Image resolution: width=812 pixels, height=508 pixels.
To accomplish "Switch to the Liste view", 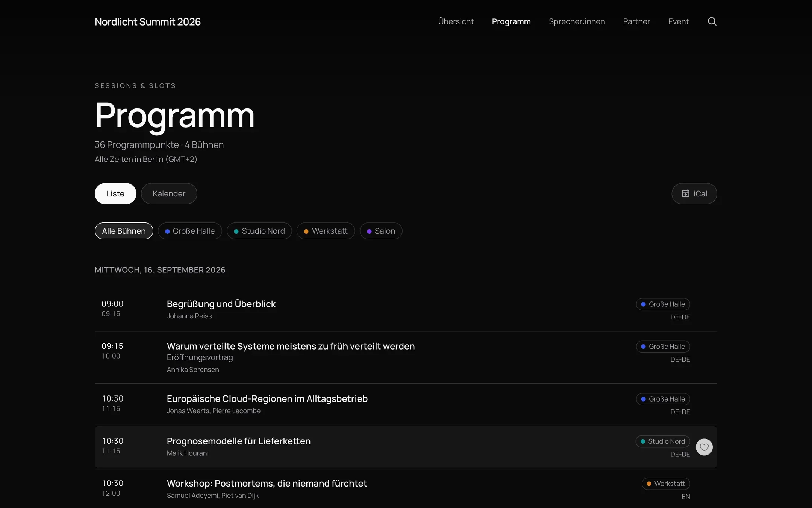I will pyautogui.click(x=115, y=193).
